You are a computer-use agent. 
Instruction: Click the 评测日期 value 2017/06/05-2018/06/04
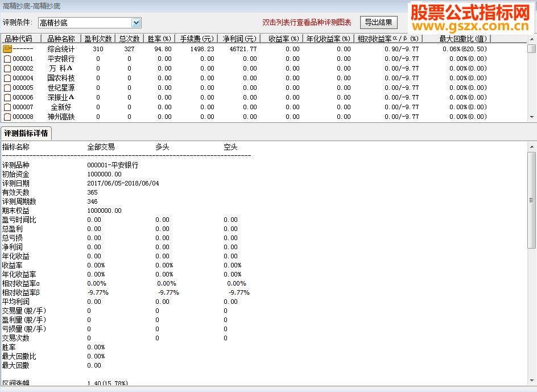tap(123, 183)
